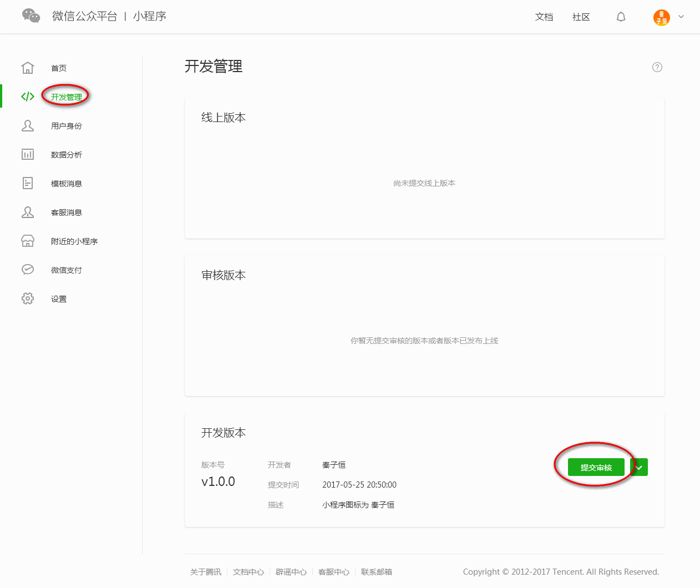Go to 数据分析 in the sidebar
700x588 pixels.
click(67, 155)
